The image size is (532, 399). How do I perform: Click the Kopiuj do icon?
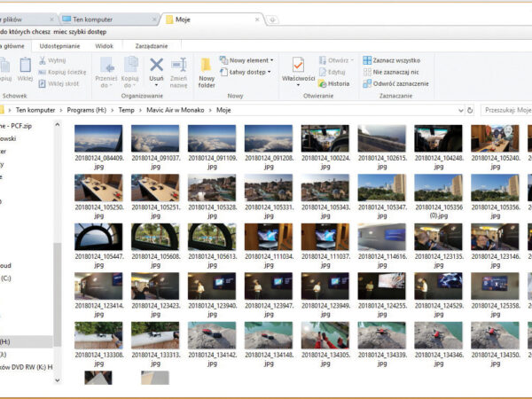(130, 69)
